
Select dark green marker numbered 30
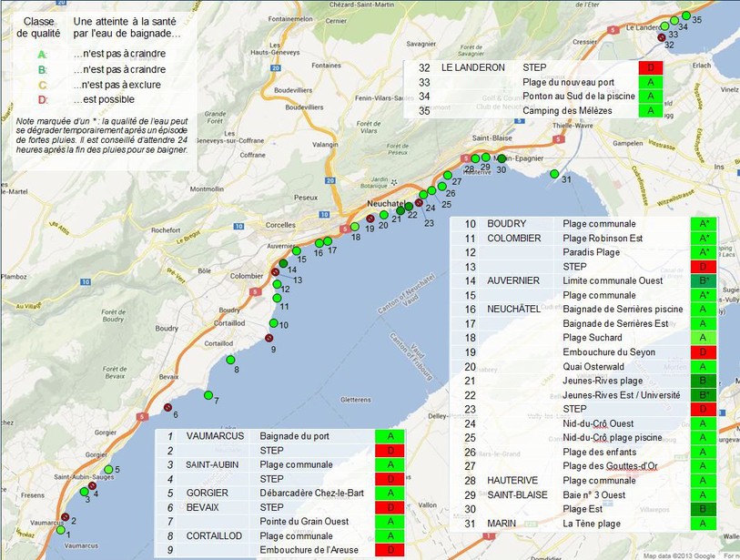(x=502, y=158)
